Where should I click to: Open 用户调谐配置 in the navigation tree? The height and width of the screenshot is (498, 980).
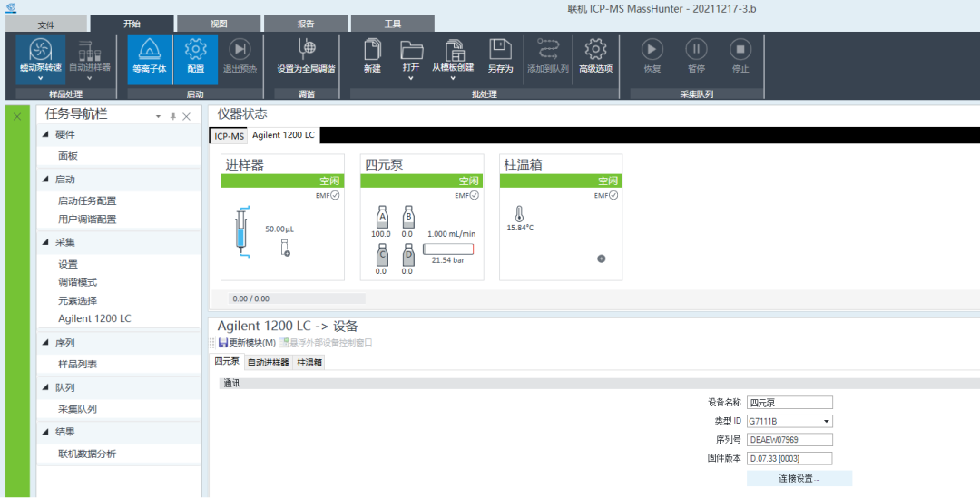(87, 220)
